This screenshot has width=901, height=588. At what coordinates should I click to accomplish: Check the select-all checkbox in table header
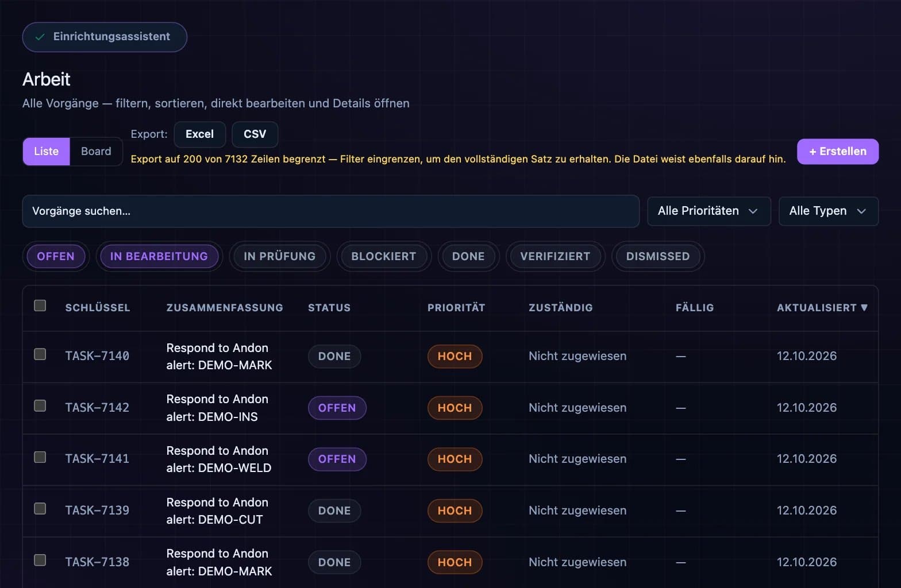click(x=40, y=305)
